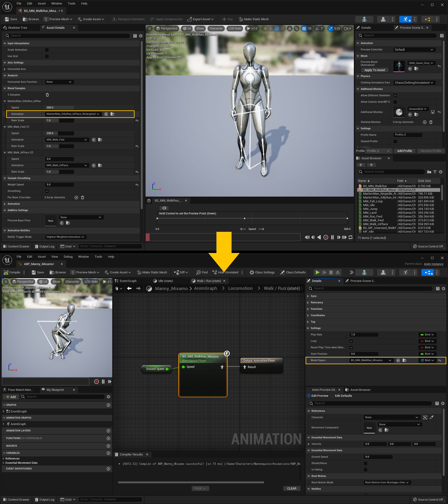The width and height of the screenshot is (448, 504).
Task: Expand Velocity property row
Action: 309,444
